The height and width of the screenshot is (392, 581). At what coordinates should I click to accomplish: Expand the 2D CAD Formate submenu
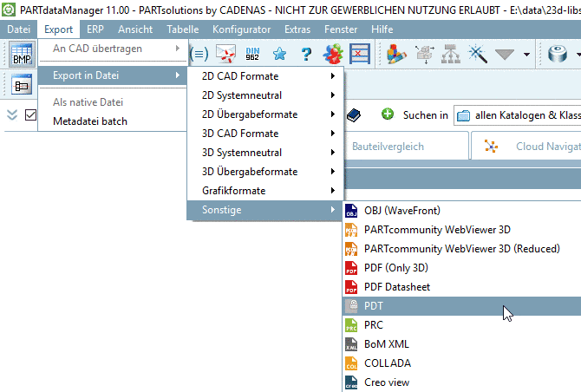(x=265, y=76)
